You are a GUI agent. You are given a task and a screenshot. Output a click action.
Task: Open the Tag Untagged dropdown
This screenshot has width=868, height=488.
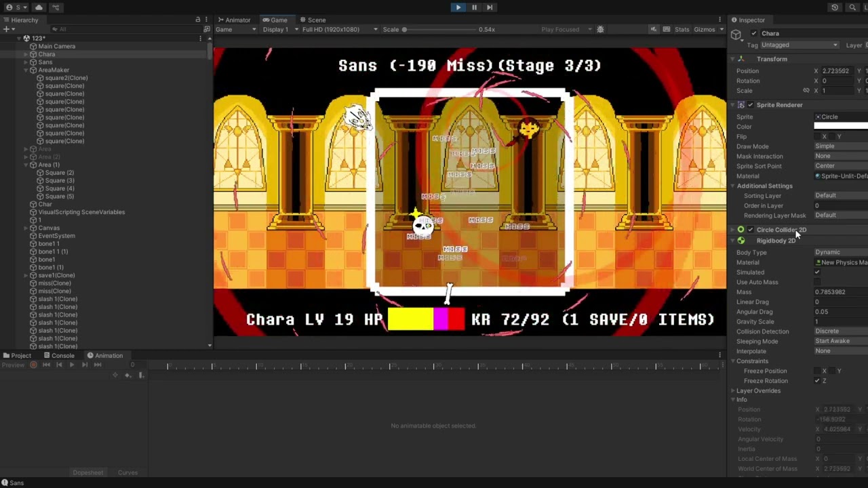[x=799, y=45]
